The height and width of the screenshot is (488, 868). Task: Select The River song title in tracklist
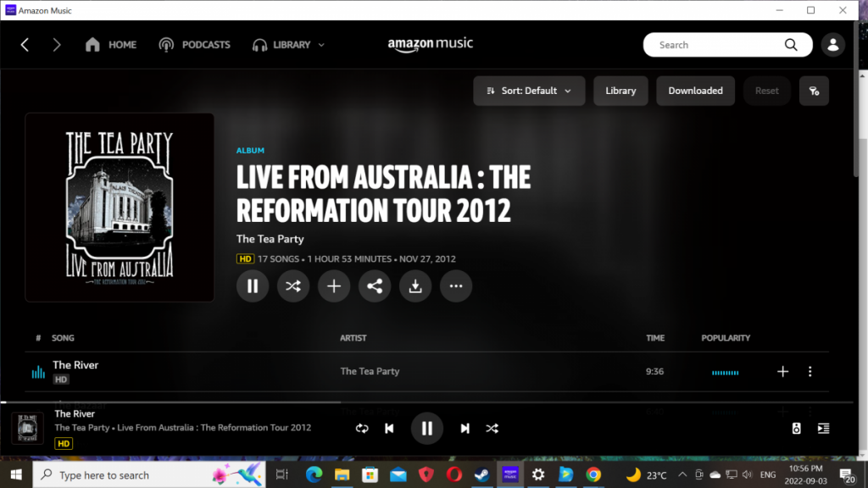pos(75,365)
